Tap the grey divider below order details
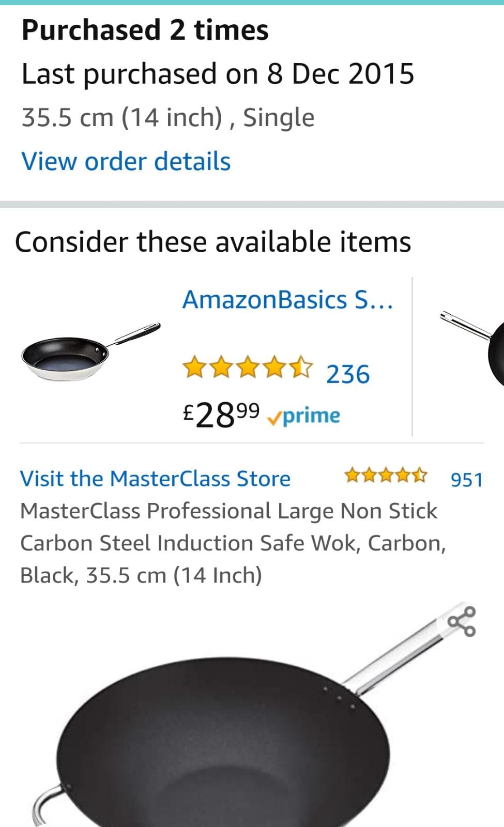This screenshot has height=827, width=504. [252, 204]
